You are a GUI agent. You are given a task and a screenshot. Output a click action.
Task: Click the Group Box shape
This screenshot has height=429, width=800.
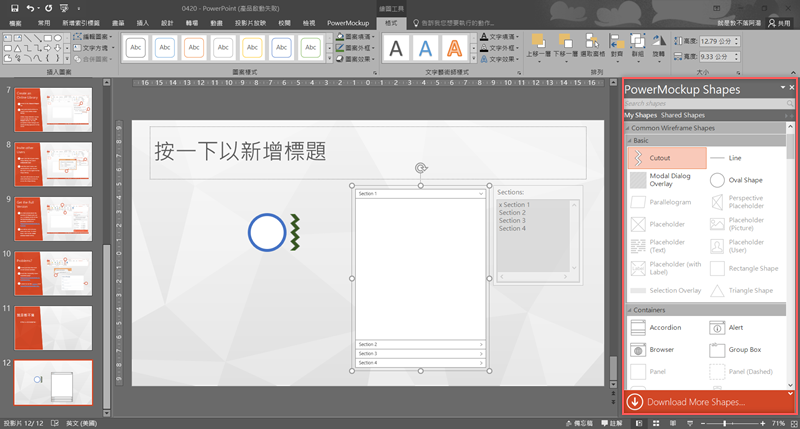[x=744, y=350]
